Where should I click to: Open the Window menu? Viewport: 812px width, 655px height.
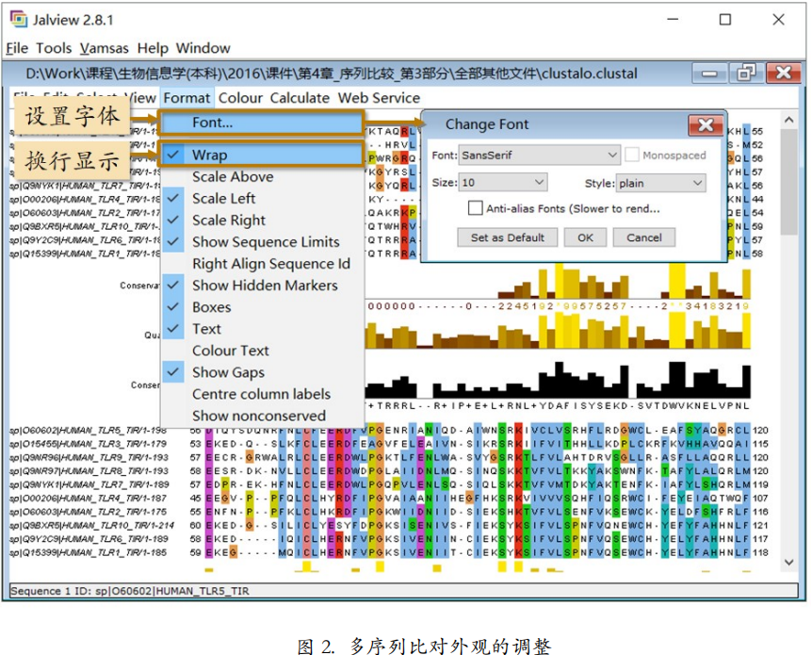click(x=203, y=48)
